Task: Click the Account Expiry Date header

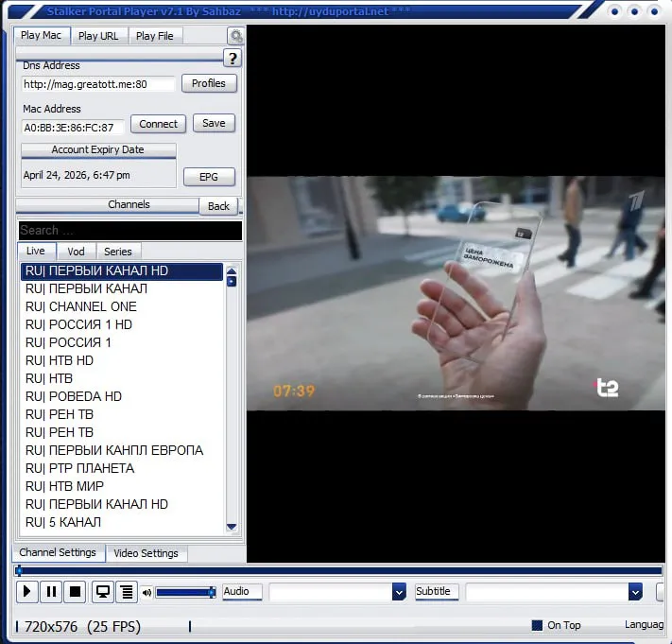Action: click(x=98, y=150)
